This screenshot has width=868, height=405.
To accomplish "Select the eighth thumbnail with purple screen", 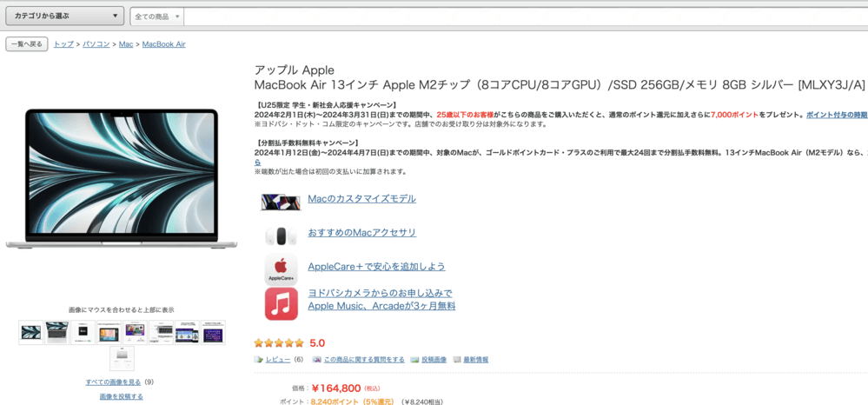I will click(x=213, y=332).
